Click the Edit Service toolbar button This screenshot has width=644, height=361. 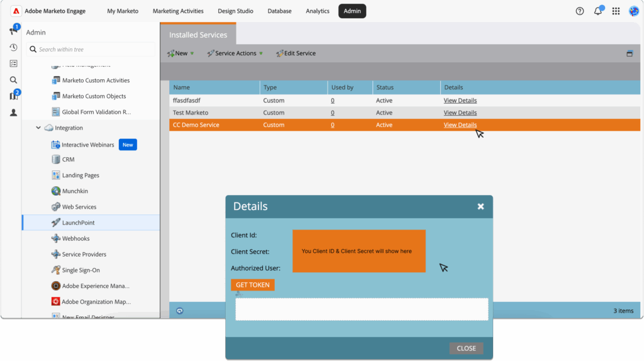tap(296, 53)
